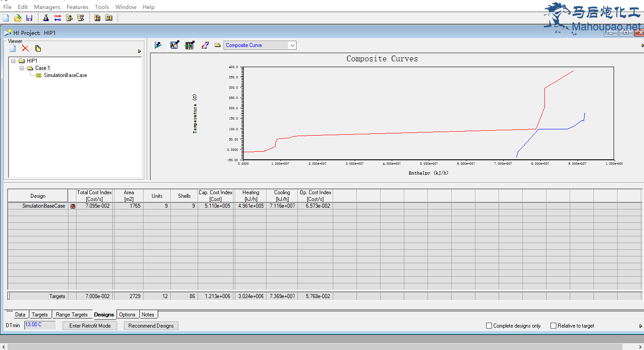The height and width of the screenshot is (350, 644).
Task: Switch to the Targets tab
Action: tap(40, 315)
